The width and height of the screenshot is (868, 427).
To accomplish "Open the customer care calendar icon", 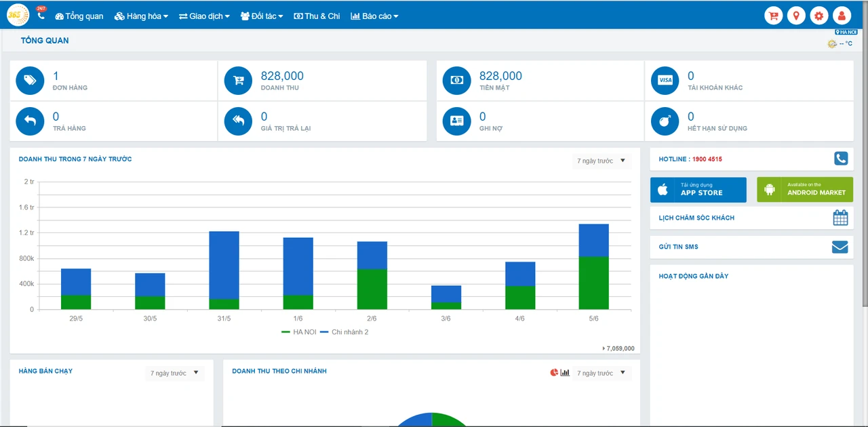I will (840, 218).
